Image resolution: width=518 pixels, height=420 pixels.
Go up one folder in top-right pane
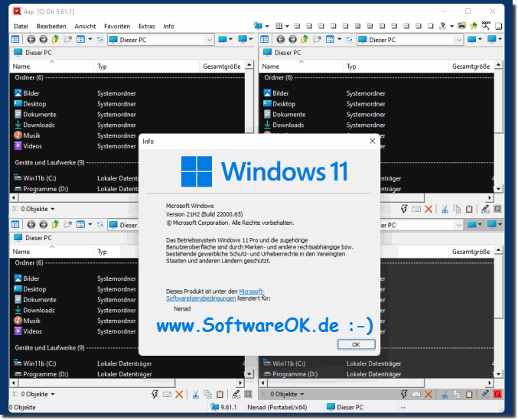pos(305,40)
